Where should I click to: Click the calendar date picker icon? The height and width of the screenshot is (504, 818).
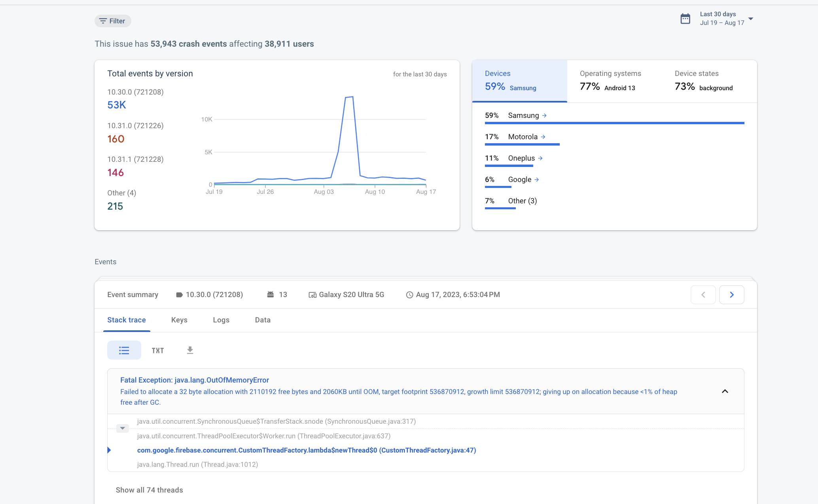tap(685, 18)
